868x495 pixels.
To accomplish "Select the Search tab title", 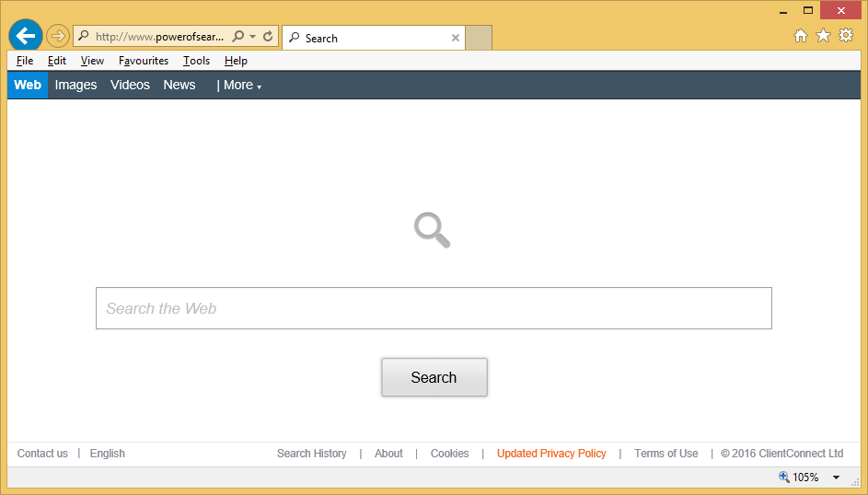I will click(321, 38).
